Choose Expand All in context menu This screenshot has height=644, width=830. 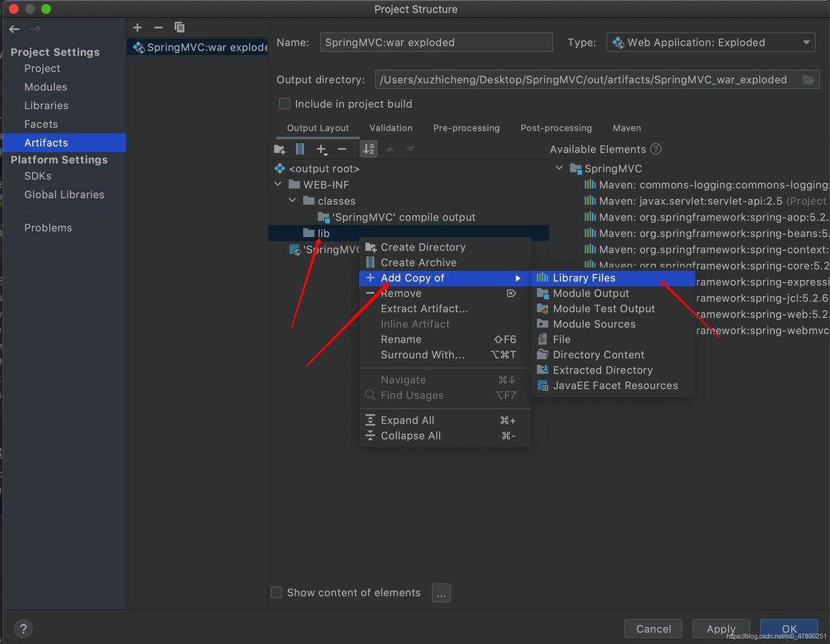pos(445,420)
